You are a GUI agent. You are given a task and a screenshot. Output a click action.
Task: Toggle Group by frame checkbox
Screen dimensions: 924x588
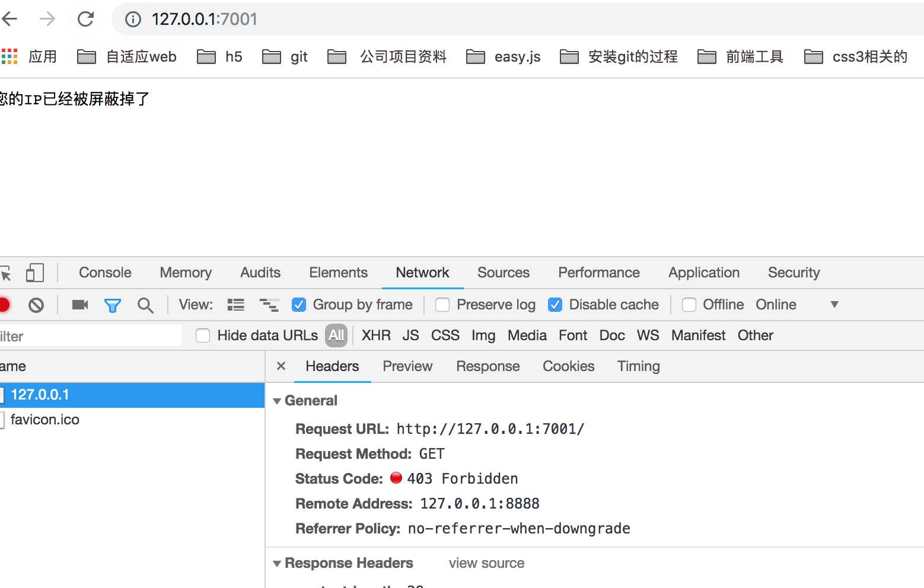point(299,305)
